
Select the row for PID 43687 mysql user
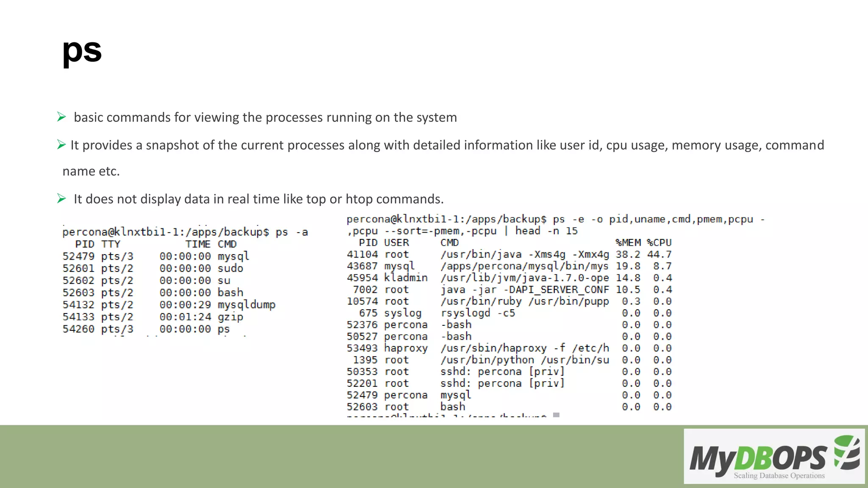[509, 266]
